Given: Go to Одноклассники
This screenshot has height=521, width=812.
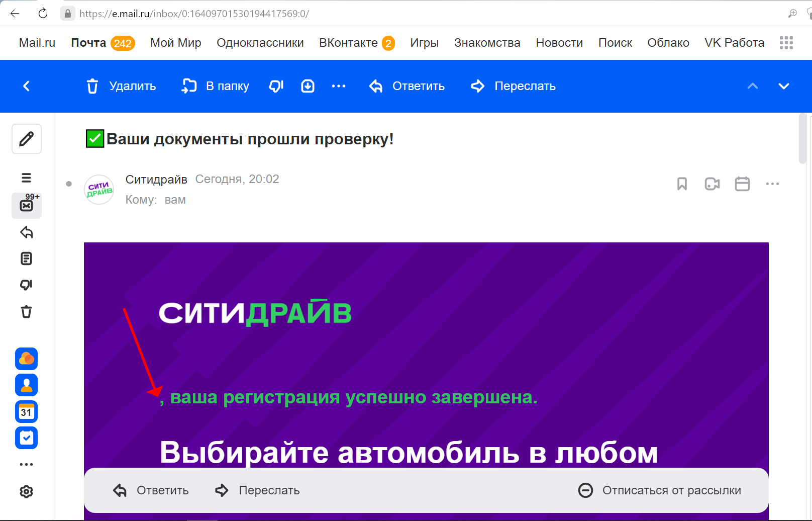Looking at the screenshot, I should click(260, 43).
